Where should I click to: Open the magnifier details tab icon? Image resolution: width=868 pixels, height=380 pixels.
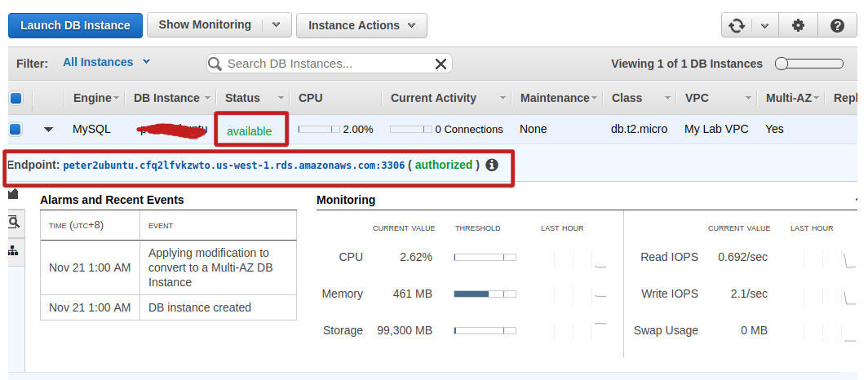(x=14, y=222)
